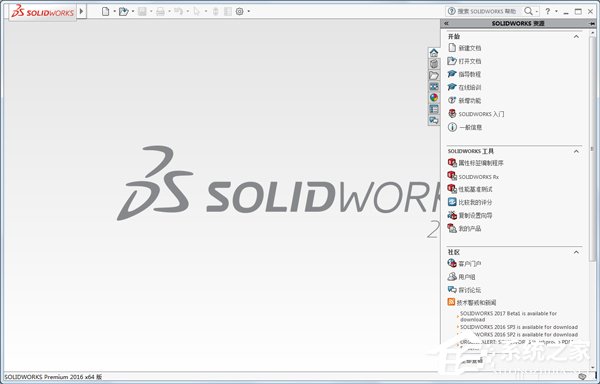Viewport: 600px width, 384px height.
Task: Select the SOLIDWORKS Resources home tab icon
Action: [434, 52]
